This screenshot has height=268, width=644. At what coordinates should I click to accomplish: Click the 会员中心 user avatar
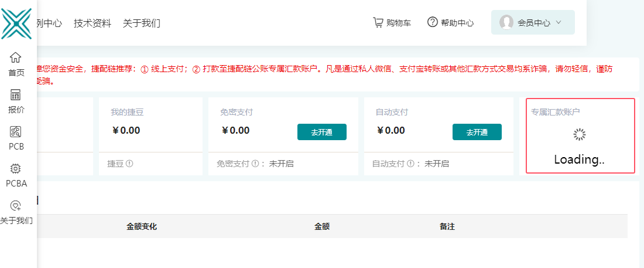506,22
